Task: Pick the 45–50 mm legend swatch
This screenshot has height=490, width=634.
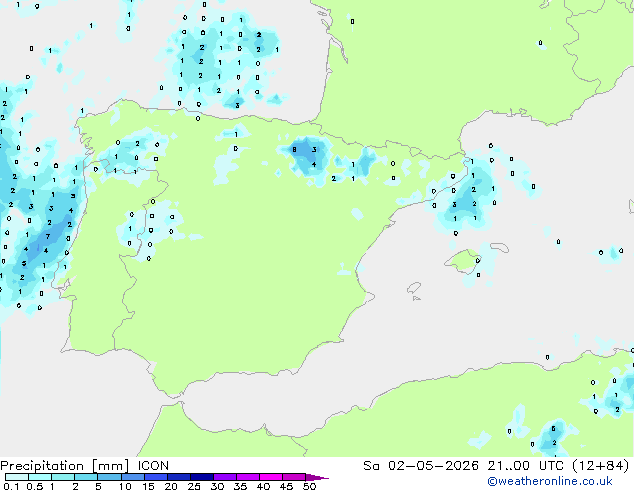Action: click(x=294, y=477)
